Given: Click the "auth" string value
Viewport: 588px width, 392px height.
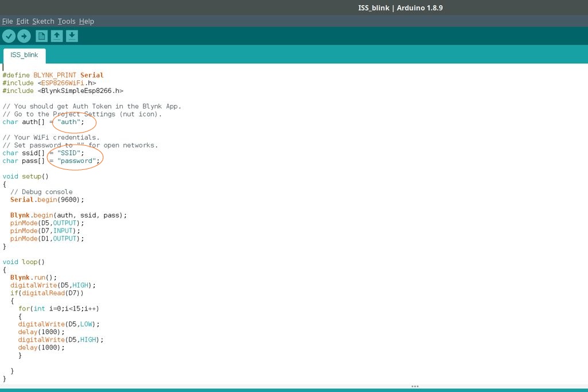Looking at the screenshot, I should point(69,122).
